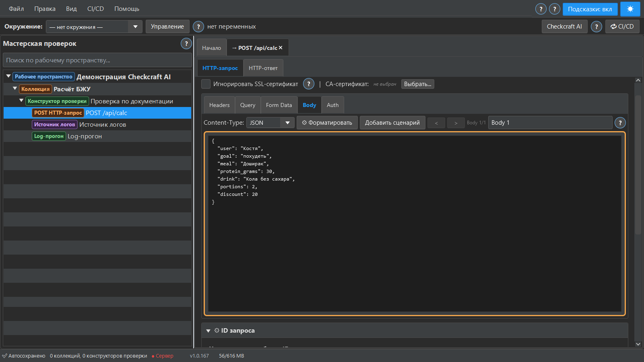Open help icon right of Body 1 field
644x362 pixels.
click(620, 123)
